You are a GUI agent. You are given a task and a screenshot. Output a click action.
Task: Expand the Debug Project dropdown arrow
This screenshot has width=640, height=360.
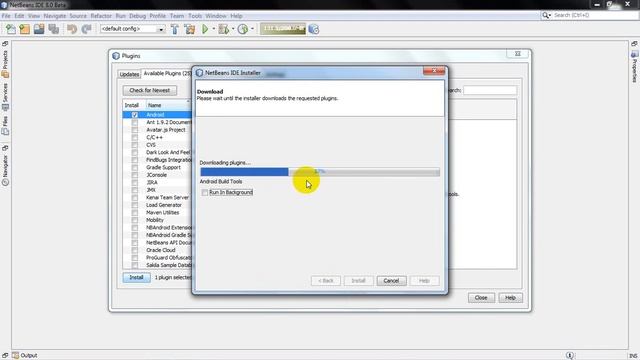click(x=233, y=29)
